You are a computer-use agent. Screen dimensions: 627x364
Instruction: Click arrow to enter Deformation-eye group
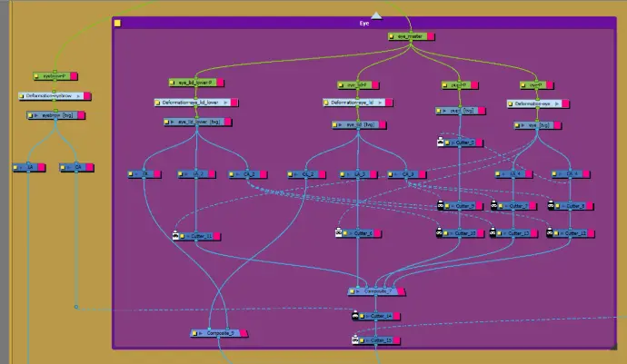pyautogui.click(x=557, y=103)
